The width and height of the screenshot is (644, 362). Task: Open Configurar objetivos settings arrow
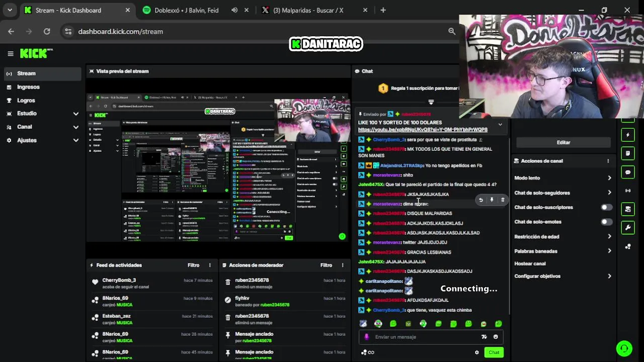(609, 276)
